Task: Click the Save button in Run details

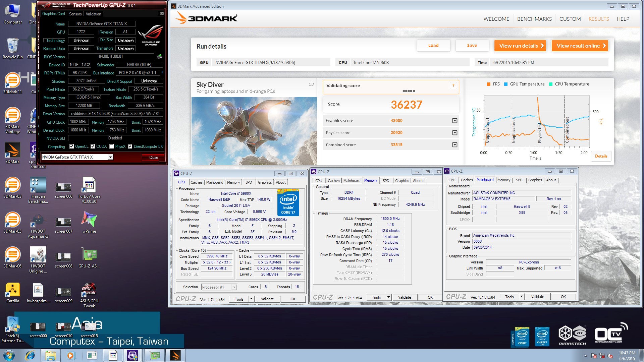Action: pos(472,46)
